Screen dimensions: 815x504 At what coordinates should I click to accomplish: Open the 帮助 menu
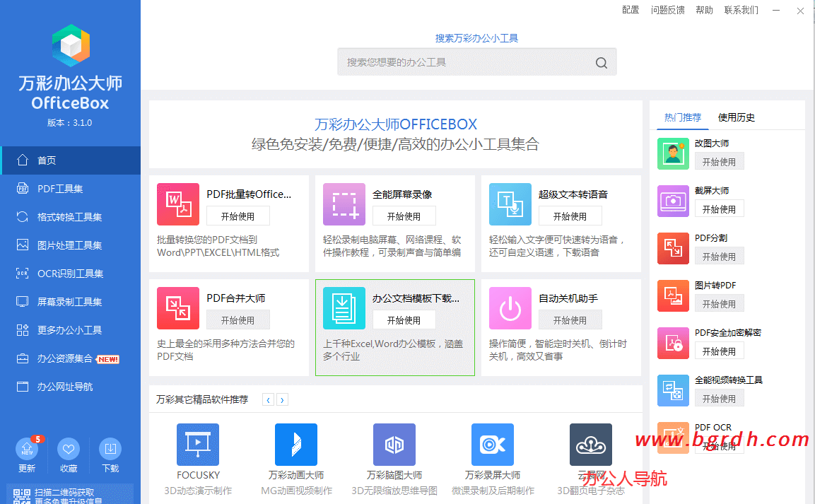coord(704,10)
